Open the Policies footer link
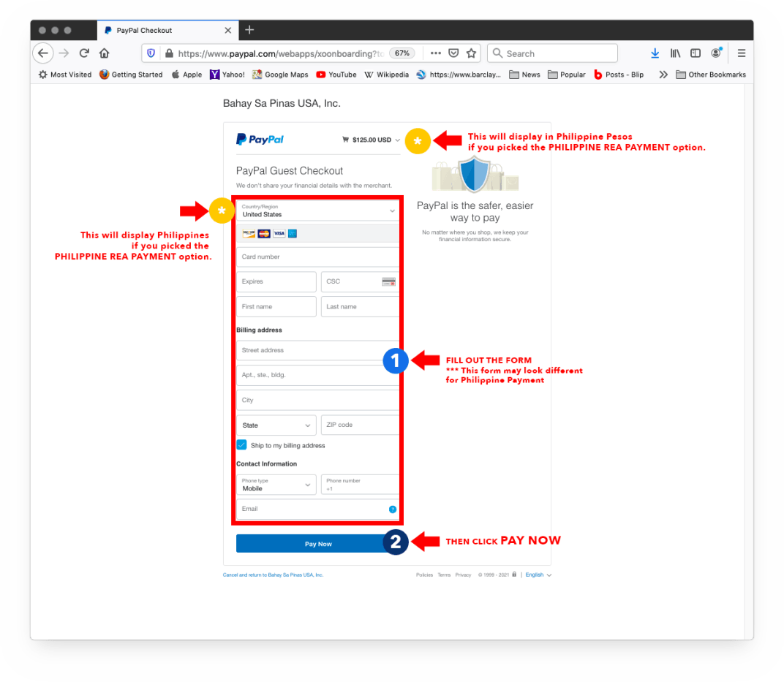784x682 pixels. click(424, 575)
